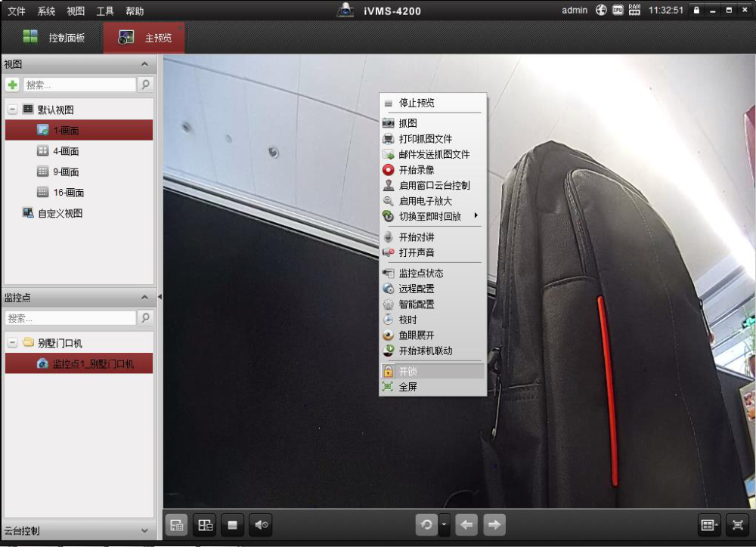Viewport: 756px width, 547px height.
Task: Expand the 云台控制 panel
Action: tap(144, 530)
